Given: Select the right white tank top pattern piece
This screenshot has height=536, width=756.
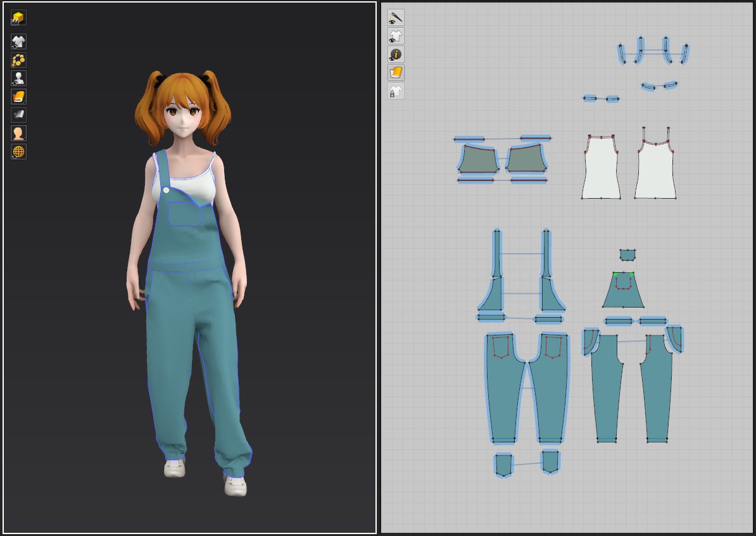Looking at the screenshot, I should coord(655,171).
